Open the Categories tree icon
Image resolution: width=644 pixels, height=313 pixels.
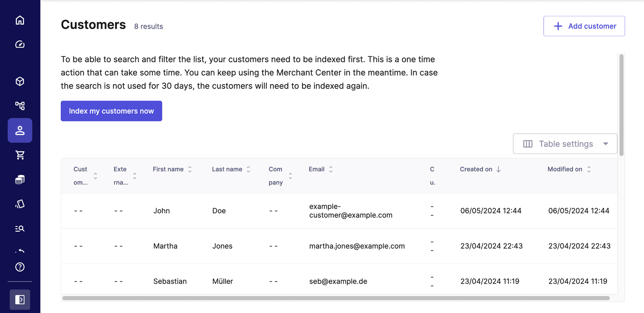click(x=20, y=106)
